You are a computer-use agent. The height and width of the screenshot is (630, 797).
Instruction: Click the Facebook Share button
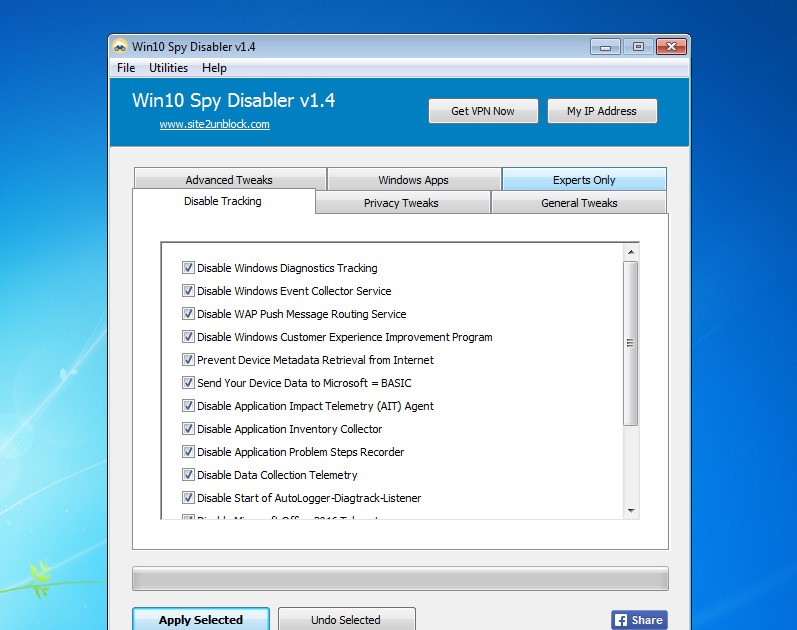pyautogui.click(x=638, y=620)
